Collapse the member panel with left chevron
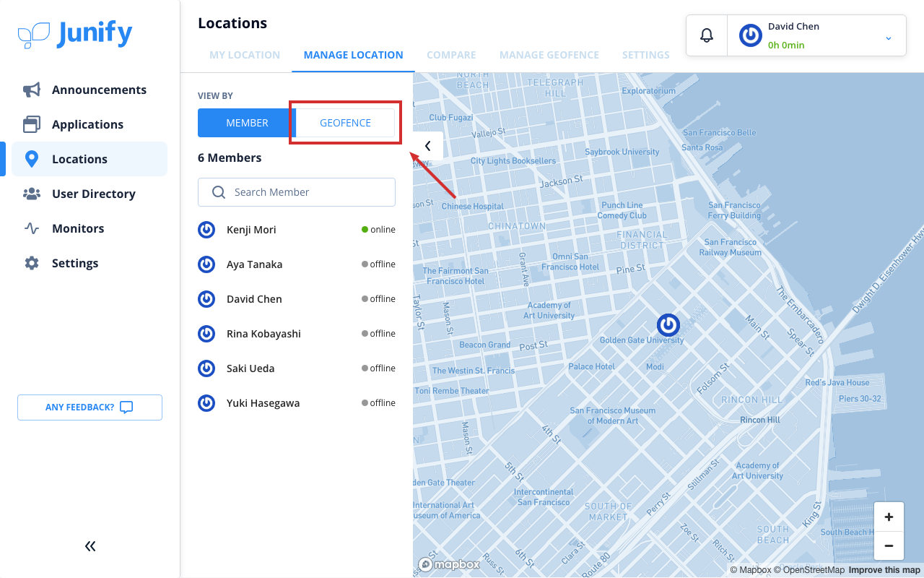Image resolution: width=924 pixels, height=578 pixels. tap(428, 146)
